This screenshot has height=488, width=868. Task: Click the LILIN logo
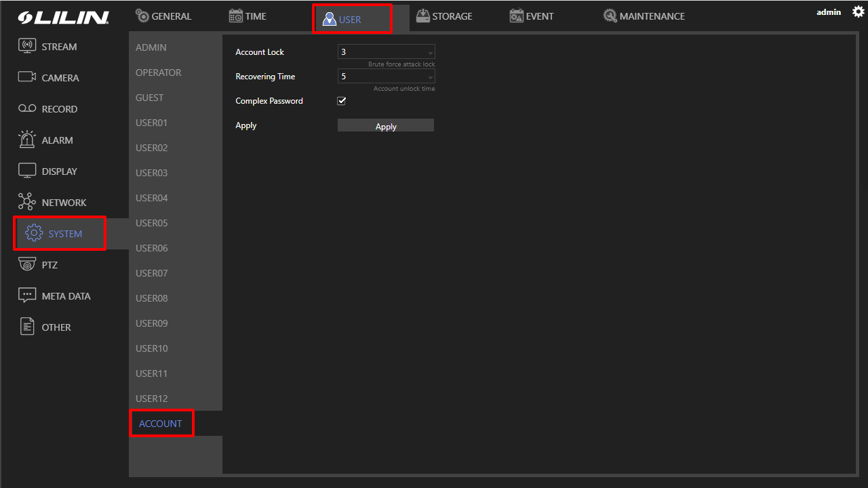(64, 18)
